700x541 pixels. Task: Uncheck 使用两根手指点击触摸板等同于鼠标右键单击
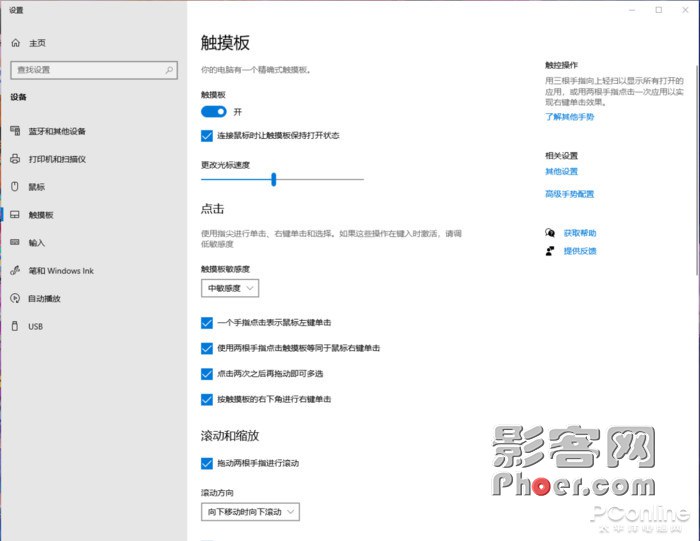pyautogui.click(x=207, y=348)
